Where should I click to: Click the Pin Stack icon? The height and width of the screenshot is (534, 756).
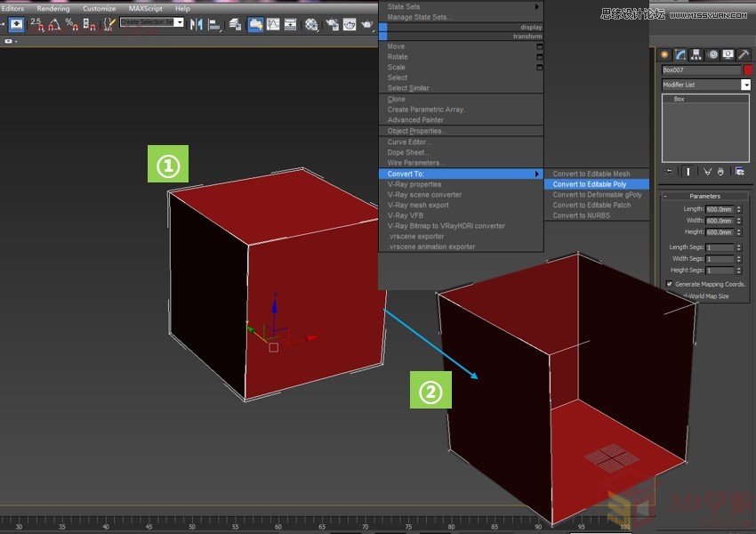point(669,171)
